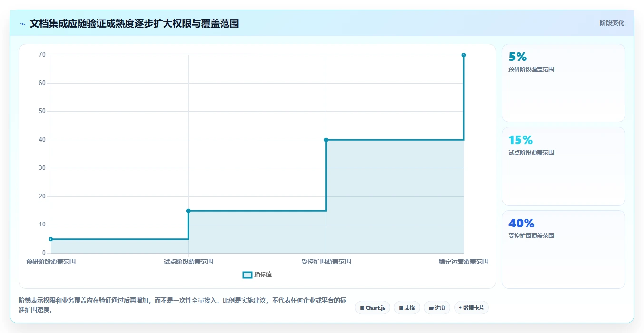Toggle the 指标值 legend item

point(257,274)
